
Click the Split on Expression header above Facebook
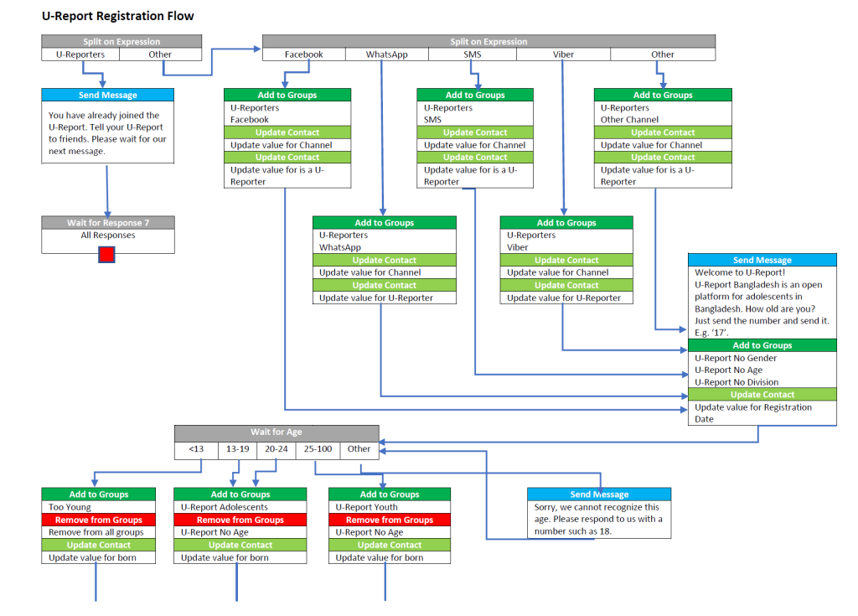(488, 42)
